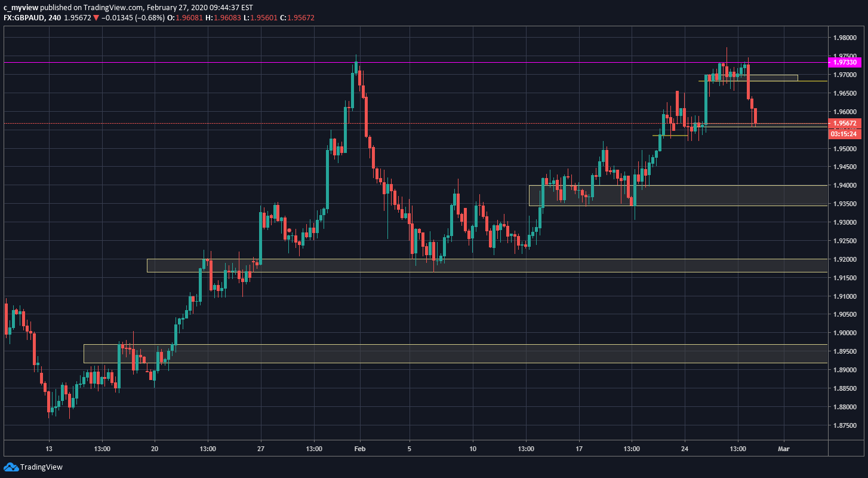Click the 1.96000 price axis label

pyautogui.click(x=845, y=112)
